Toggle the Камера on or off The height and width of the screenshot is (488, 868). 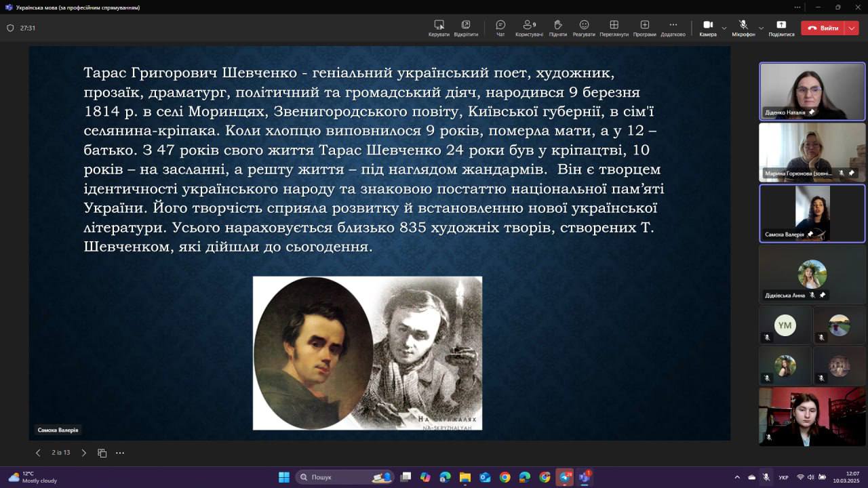tap(707, 28)
